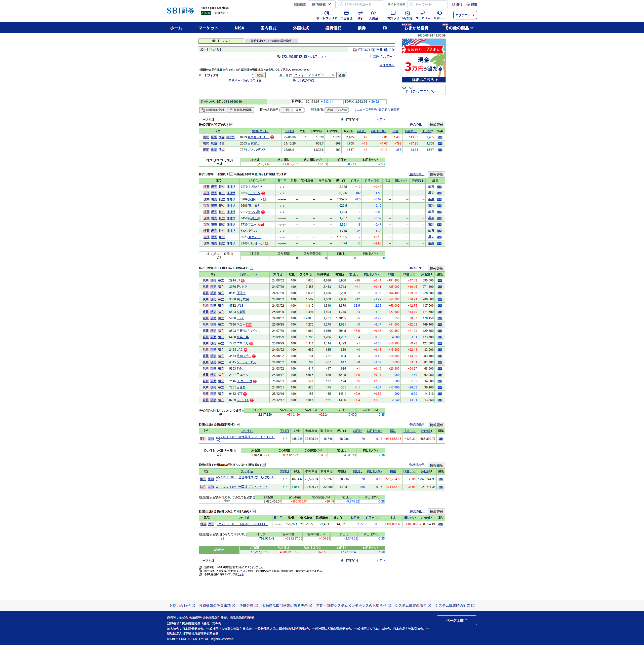Set 同一銘柄表示 to 分割
This screenshot has width=644, height=645.
click(298, 110)
